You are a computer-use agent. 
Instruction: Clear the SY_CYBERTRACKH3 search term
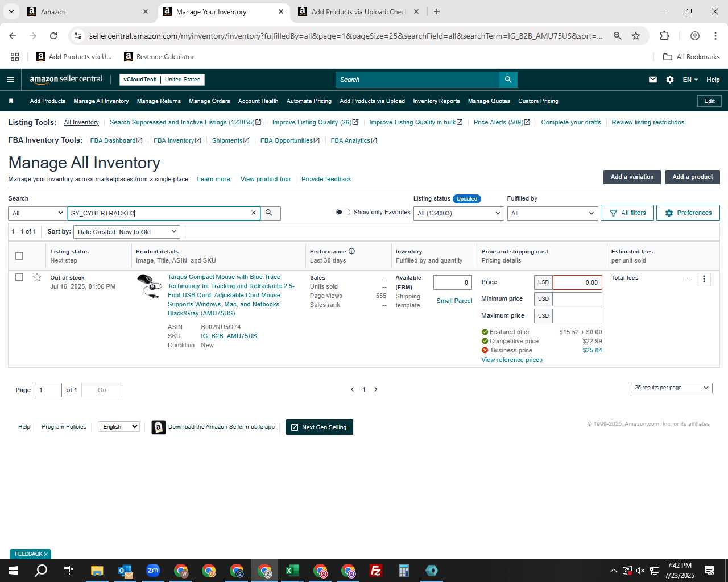coord(254,213)
